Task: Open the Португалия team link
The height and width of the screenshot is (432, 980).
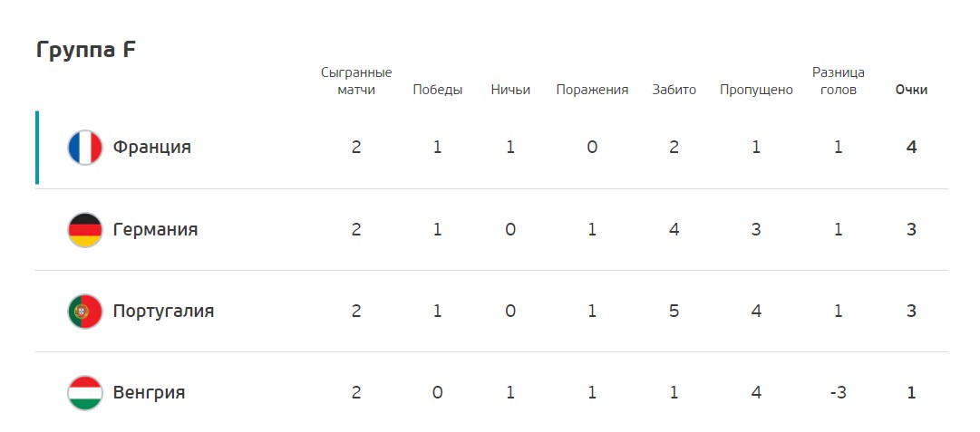Action: point(163,311)
